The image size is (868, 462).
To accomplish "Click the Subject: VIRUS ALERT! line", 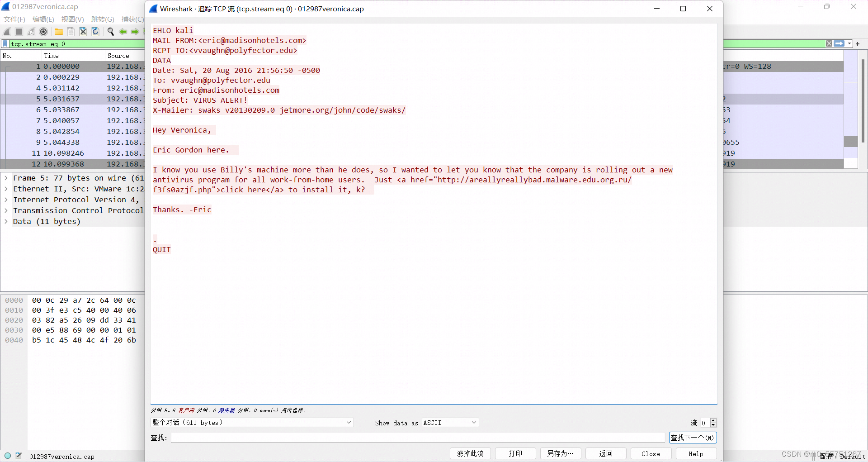I will point(200,100).
